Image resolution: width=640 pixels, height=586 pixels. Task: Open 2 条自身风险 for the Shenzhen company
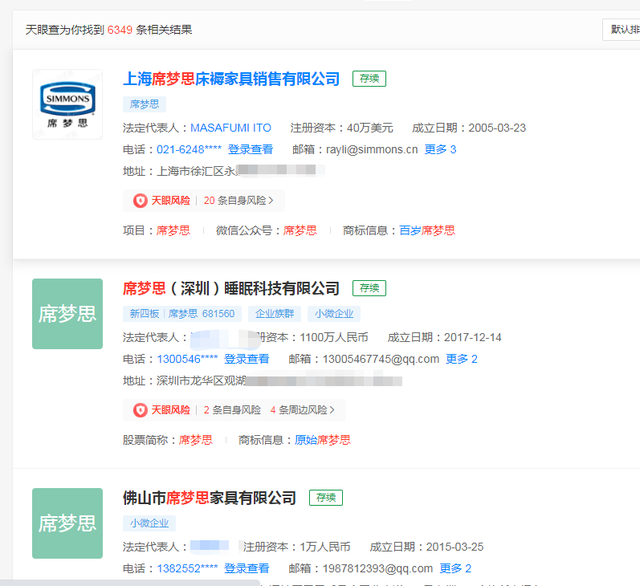point(232,410)
